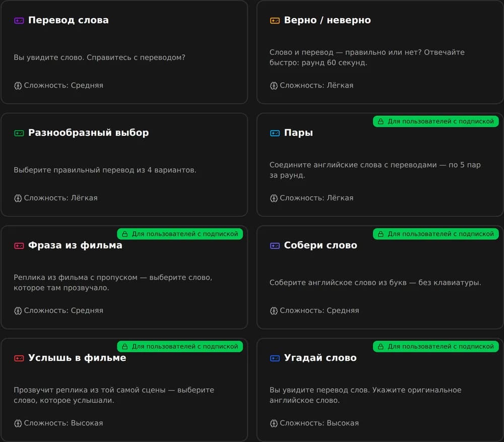The image size is (504, 442).
Task: Click 'Сложность: Лёгкая' in Верно / неверно card
Action: pos(317,86)
